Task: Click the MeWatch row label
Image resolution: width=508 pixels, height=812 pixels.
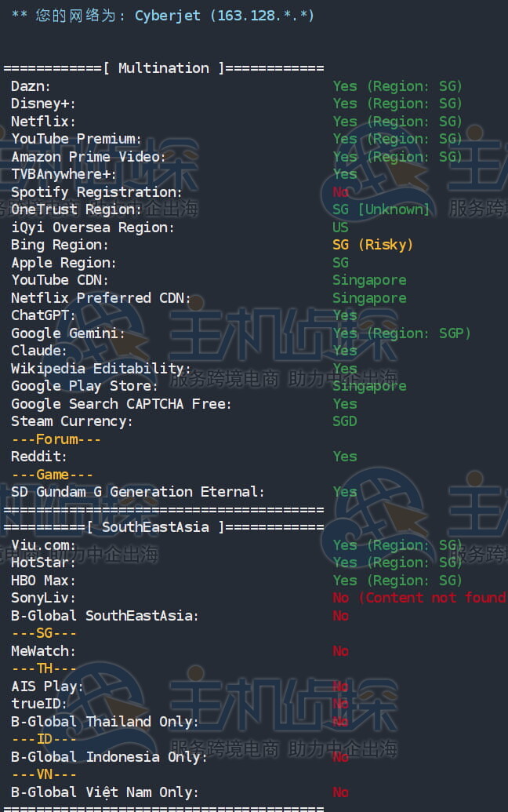Action: pyautogui.click(x=43, y=651)
